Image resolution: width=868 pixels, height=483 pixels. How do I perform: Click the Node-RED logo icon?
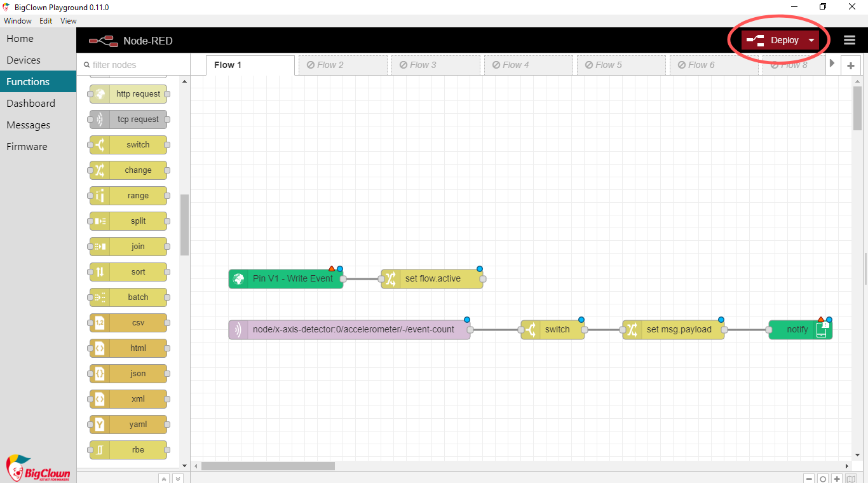point(104,41)
